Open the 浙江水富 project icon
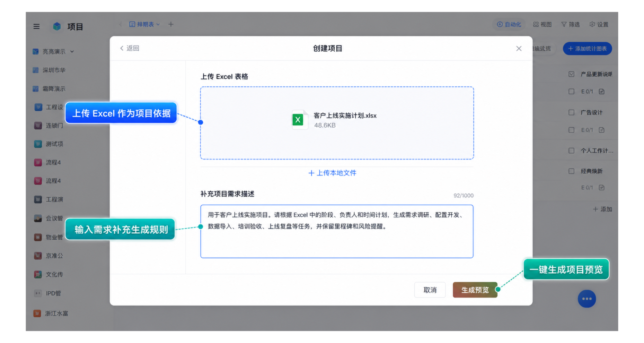Screen dimensions: 644x343 [x=37, y=313]
